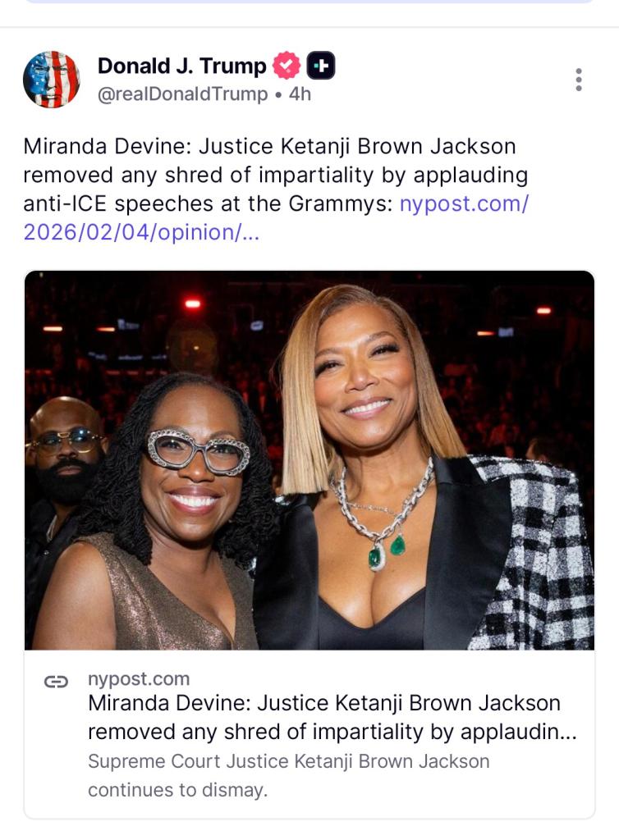Tap the 2026/02/04/opinion/ URL continuation

[141, 232]
